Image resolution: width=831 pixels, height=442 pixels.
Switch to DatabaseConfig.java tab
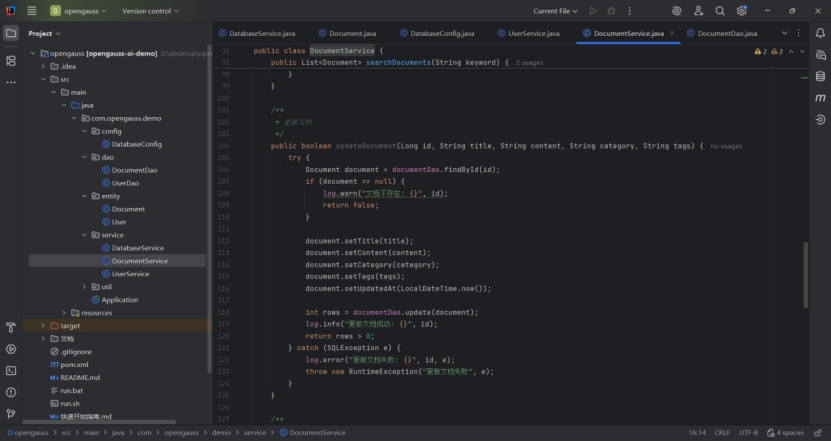[437, 33]
